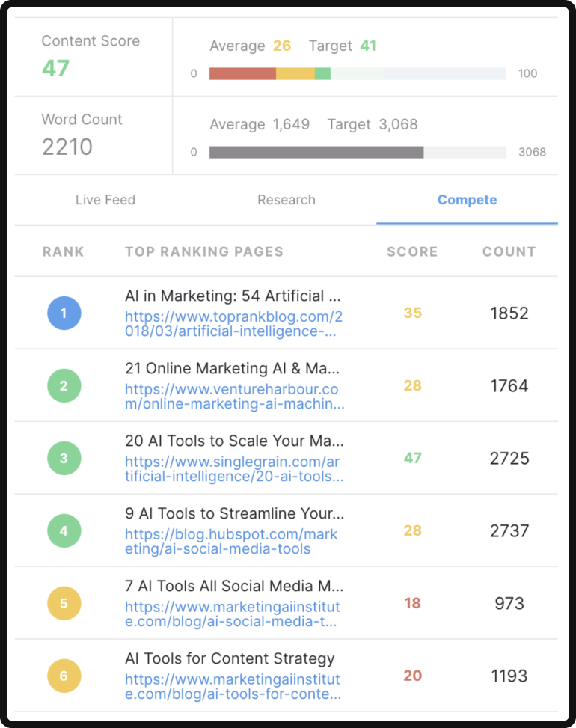This screenshot has height=728, width=576.
Task: Open the Research tab
Action: 287,200
